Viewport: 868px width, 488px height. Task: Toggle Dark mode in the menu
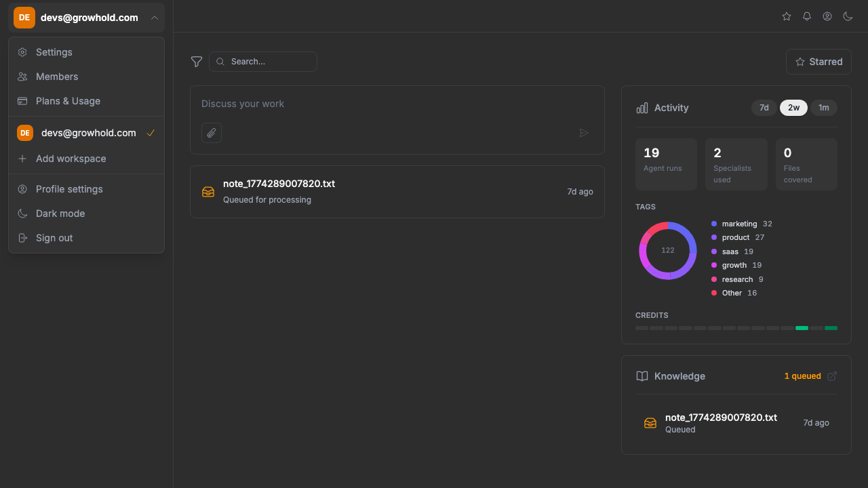(60, 213)
